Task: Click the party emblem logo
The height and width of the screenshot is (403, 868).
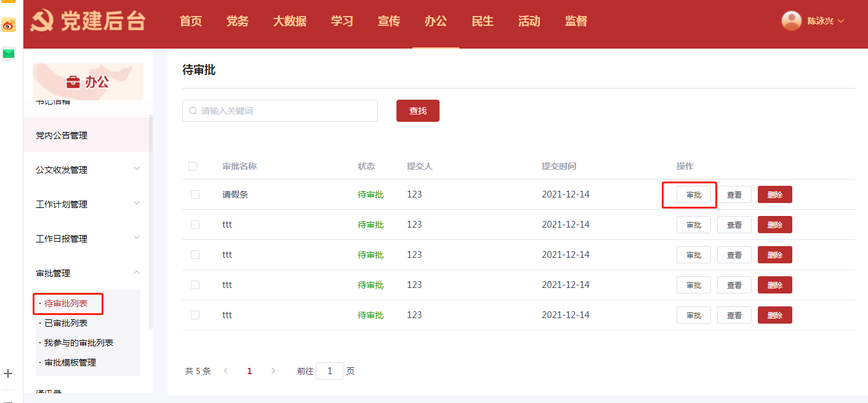Action: click(x=42, y=21)
